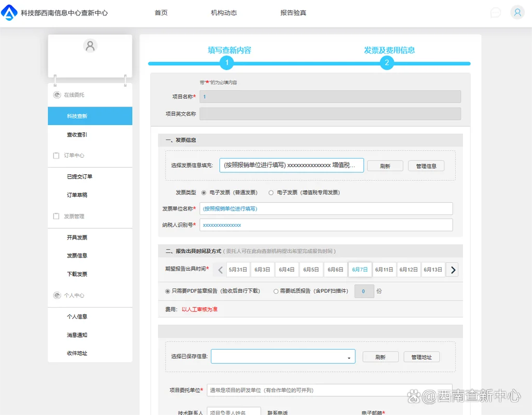Click 刷新 button beside saved info dropdown
The height and width of the screenshot is (415, 532).
380,357
